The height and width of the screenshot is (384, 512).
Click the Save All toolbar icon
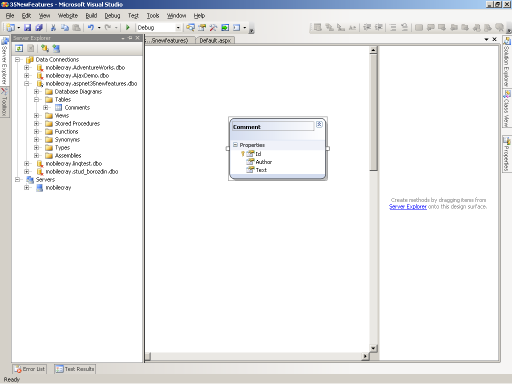[x=39, y=28]
